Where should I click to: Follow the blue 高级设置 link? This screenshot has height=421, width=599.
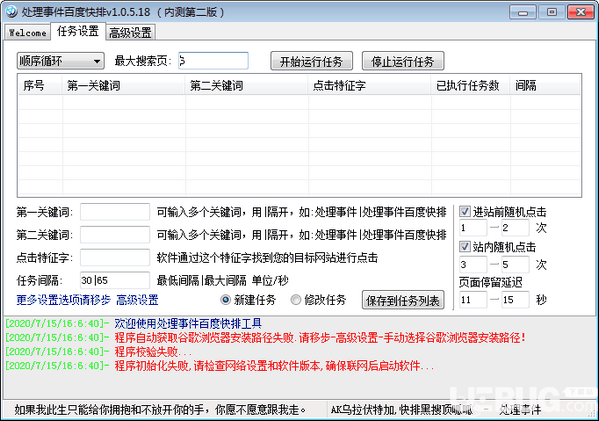click(x=138, y=300)
